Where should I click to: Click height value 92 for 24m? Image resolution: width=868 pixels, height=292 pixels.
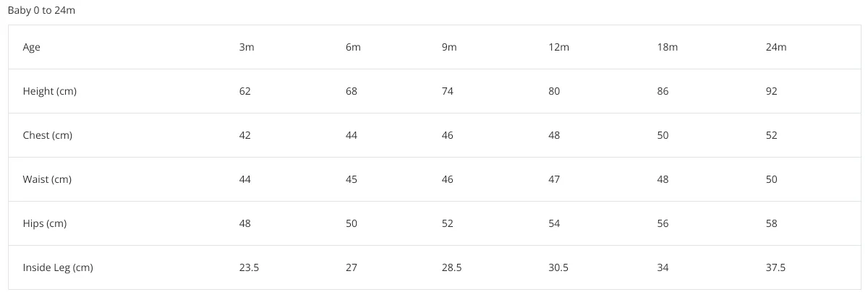(772, 91)
